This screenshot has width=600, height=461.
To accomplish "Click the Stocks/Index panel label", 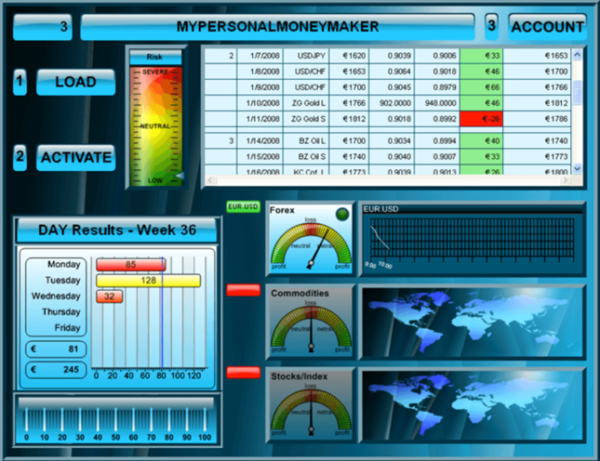I will [x=299, y=376].
